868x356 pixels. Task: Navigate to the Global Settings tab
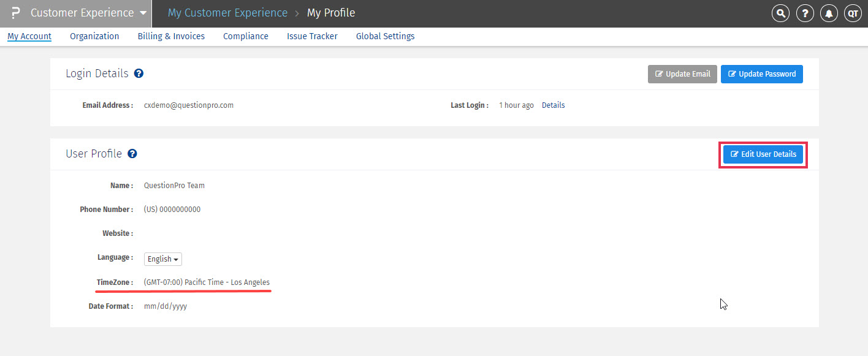coord(385,36)
